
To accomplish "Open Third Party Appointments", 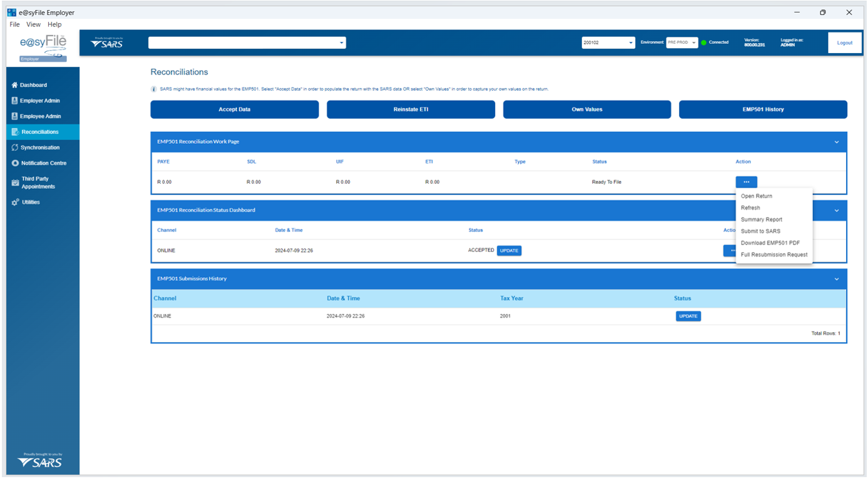I will 38,183.
